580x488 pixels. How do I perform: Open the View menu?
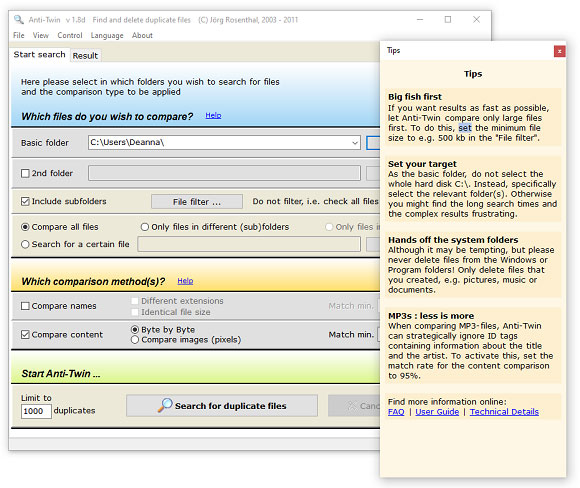(41, 36)
